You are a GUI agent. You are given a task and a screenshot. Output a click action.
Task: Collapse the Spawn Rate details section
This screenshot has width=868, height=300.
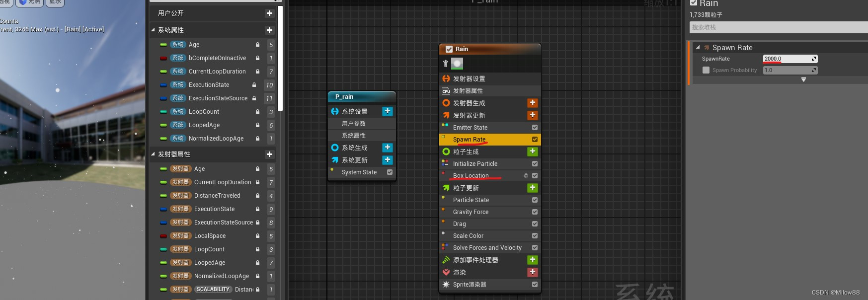click(x=698, y=48)
